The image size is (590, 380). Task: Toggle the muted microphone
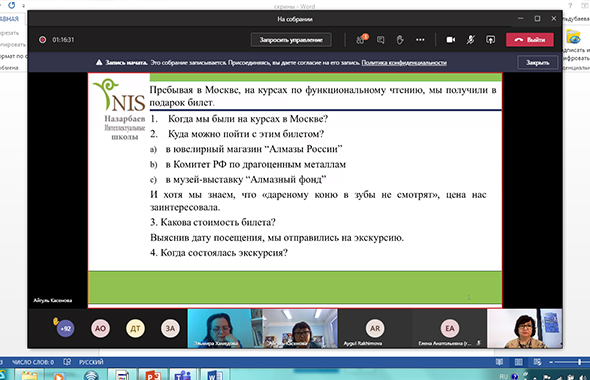coord(470,40)
